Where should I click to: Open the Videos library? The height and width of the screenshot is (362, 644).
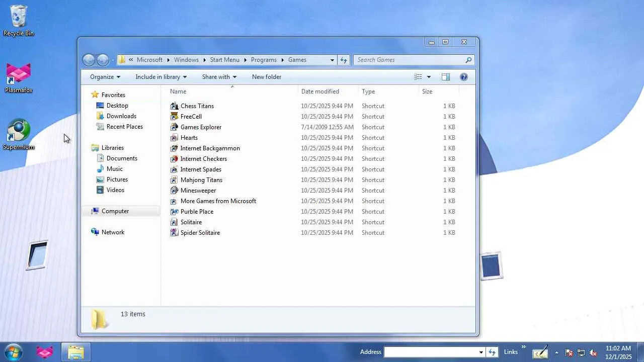(115, 190)
